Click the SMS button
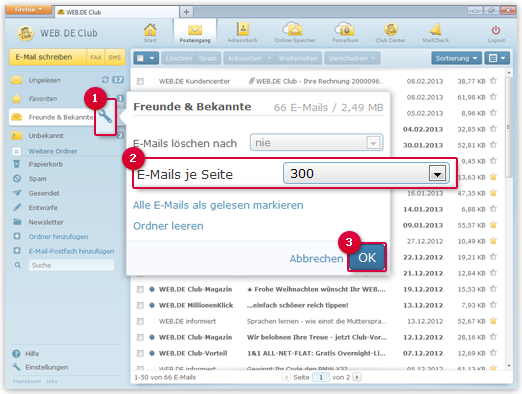Image resolution: width=522 pixels, height=394 pixels. pos(115,57)
